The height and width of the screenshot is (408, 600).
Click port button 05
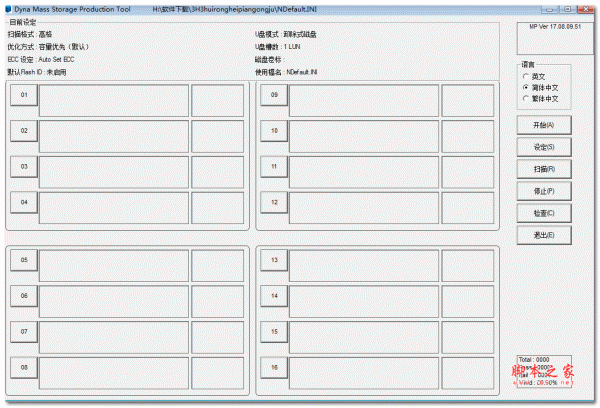click(24, 260)
